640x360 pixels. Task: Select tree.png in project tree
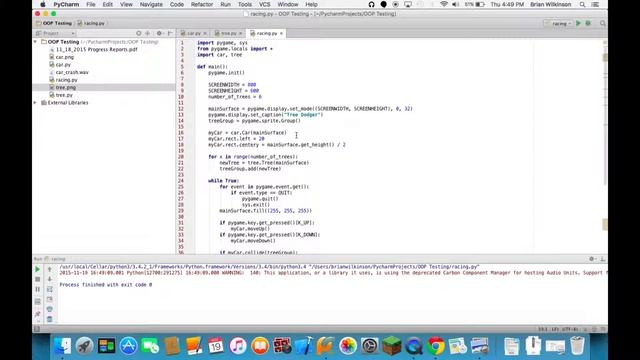point(65,87)
